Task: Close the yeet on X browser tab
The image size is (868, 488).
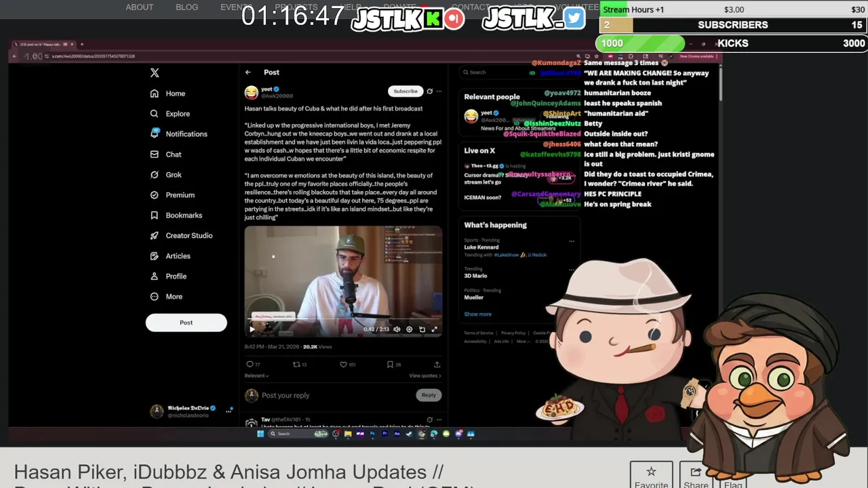Action: (72, 45)
